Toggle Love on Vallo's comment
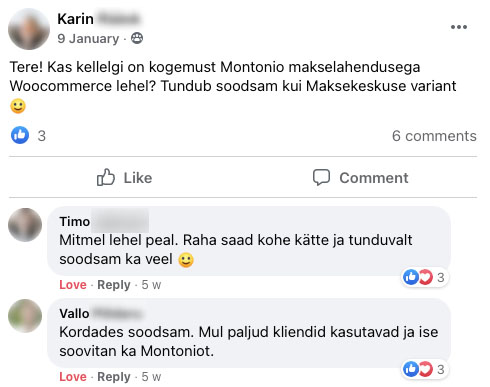Image resolution: width=490 pixels, height=387 pixels. [x=73, y=377]
